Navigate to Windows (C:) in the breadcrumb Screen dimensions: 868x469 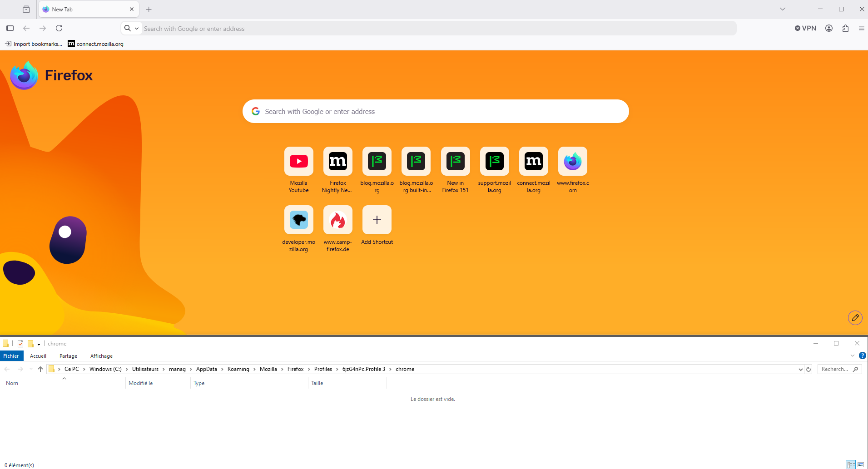[x=105, y=369]
